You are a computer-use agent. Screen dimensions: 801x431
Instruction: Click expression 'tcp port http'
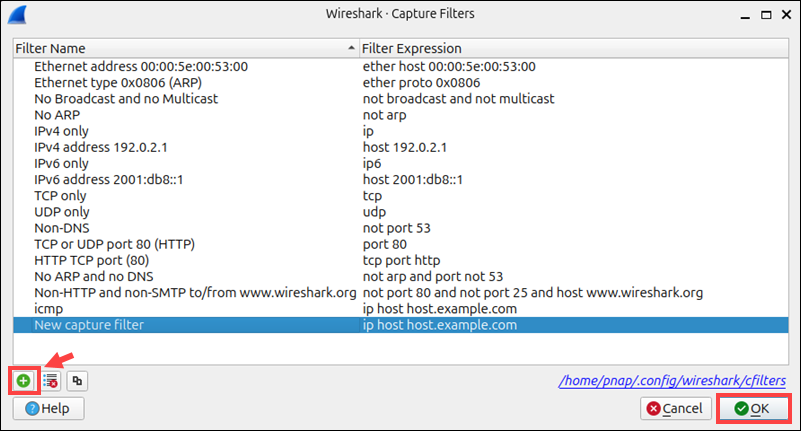402,260
